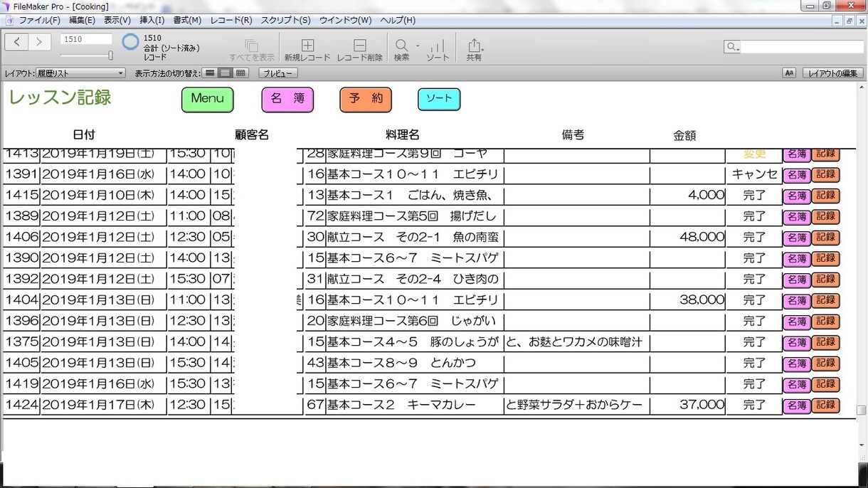Click the キャンセ status in row 1391

(x=754, y=174)
